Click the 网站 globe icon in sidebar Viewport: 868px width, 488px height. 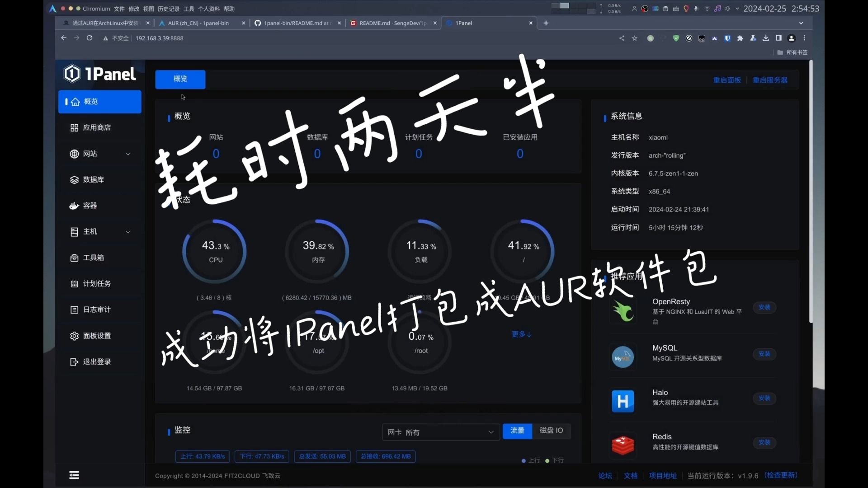(x=74, y=154)
